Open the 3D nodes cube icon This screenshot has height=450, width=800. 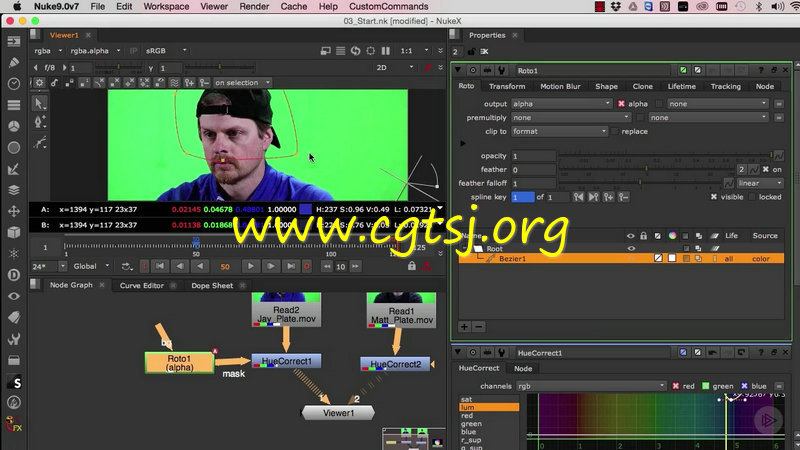[14, 232]
